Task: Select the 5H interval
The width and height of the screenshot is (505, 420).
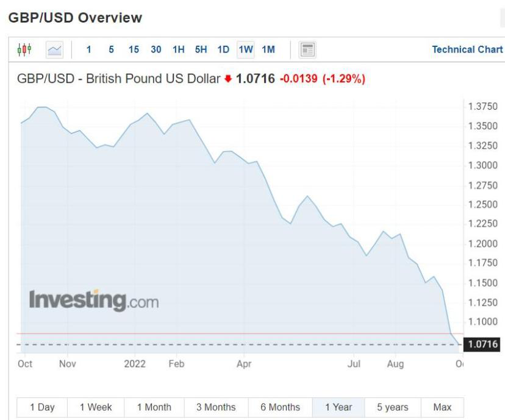Action: (x=201, y=50)
